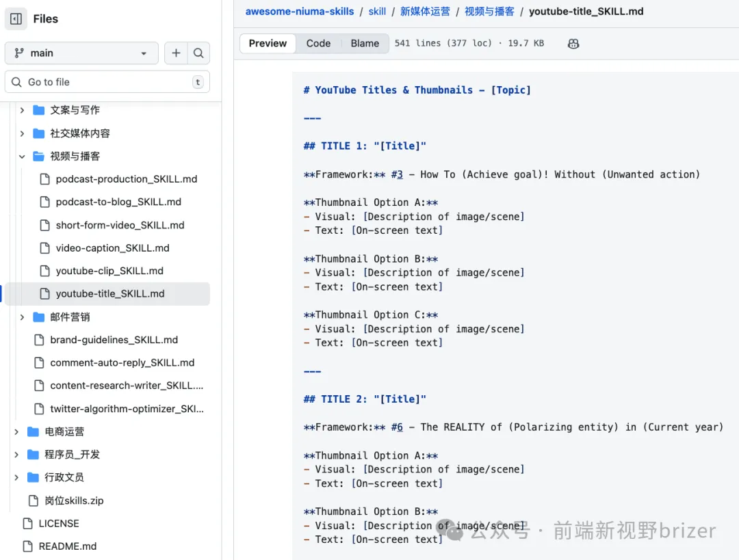Viewport: 739px width, 560px height.
Task: Open youtube-clip_SKILL.md in file tree
Action: coord(109,271)
